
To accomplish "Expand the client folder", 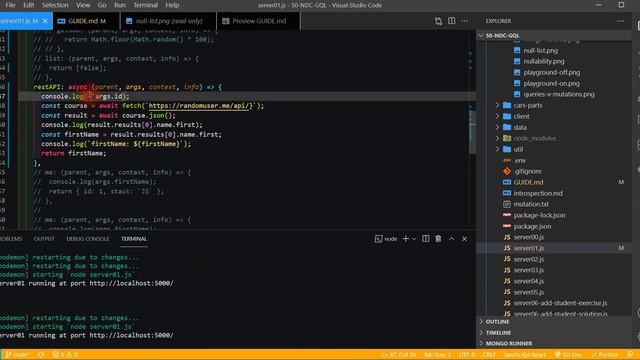I will 521,116.
